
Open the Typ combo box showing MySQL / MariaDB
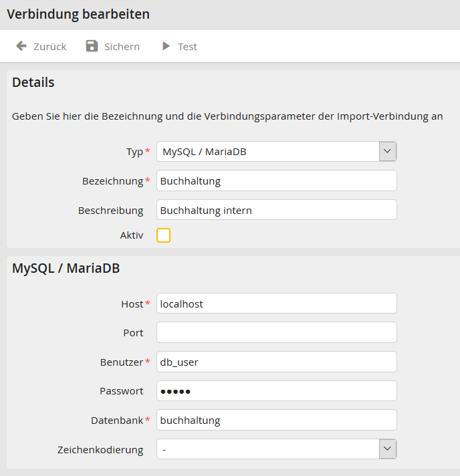click(267, 152)
